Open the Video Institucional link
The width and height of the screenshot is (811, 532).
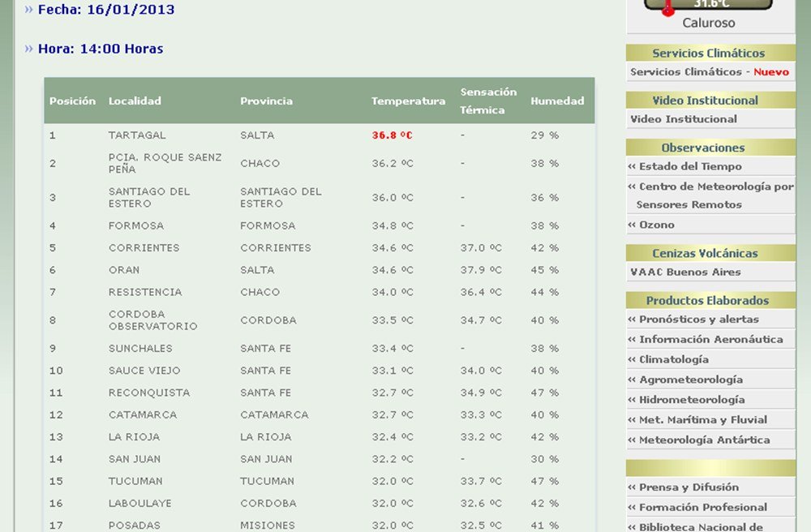click(683, 119)
